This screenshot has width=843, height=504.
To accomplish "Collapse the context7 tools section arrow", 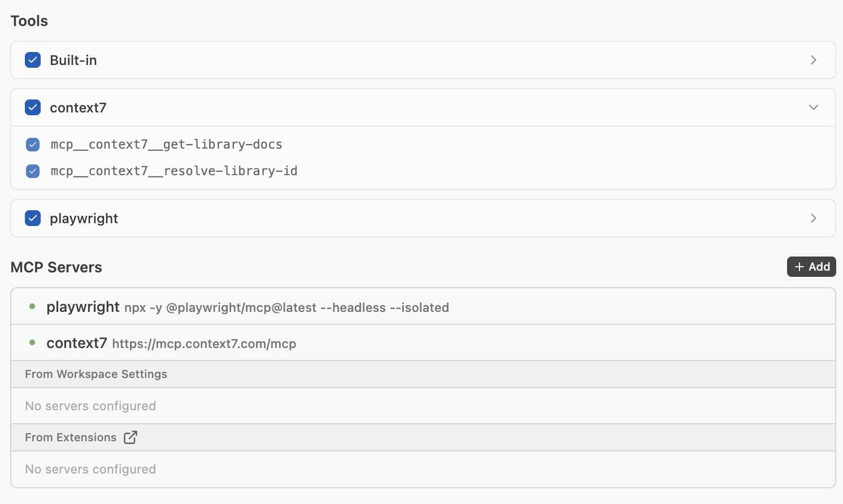I will (x=813, y=107).
